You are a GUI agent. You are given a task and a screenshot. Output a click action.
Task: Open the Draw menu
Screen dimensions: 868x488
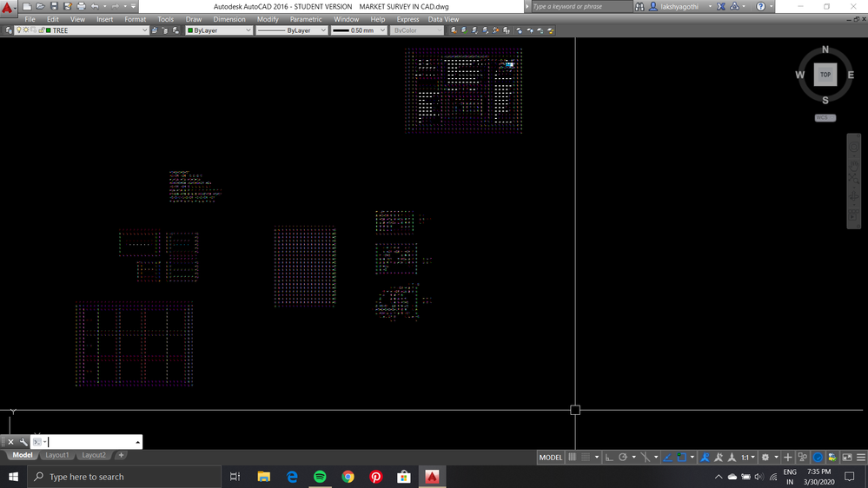(x=194, y=19)
